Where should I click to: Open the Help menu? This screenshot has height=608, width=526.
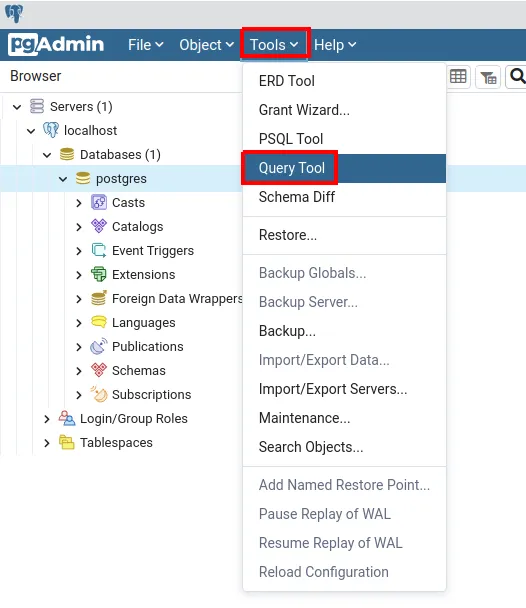(x=335, y=45)
